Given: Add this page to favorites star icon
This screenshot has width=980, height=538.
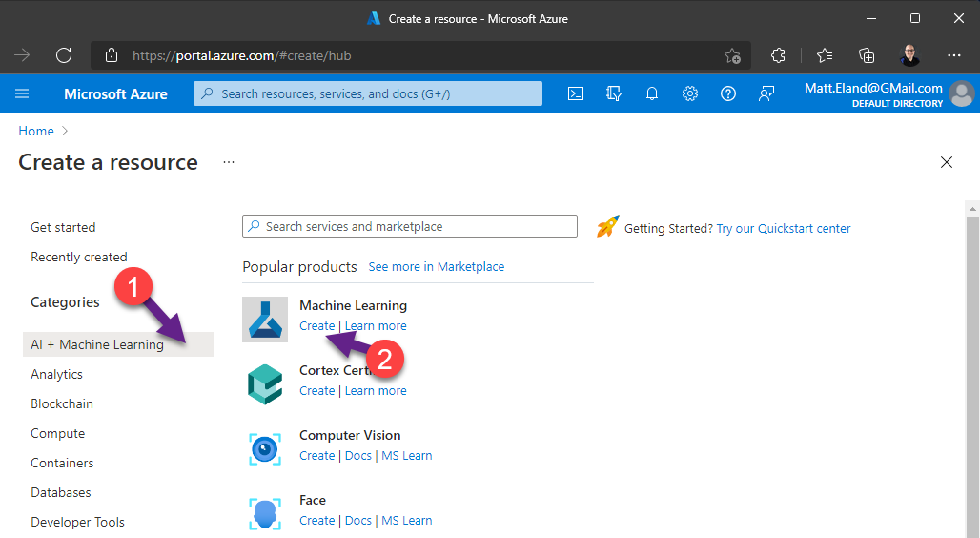Looking at the screenshot, I should pyautogui.click(x=732, y=55).
